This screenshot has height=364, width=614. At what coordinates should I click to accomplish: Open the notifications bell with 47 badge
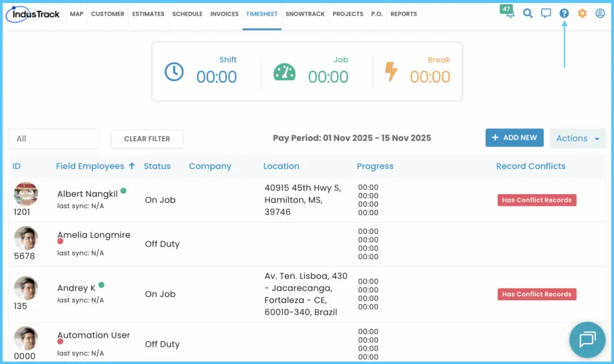click(x=507, y=12)
